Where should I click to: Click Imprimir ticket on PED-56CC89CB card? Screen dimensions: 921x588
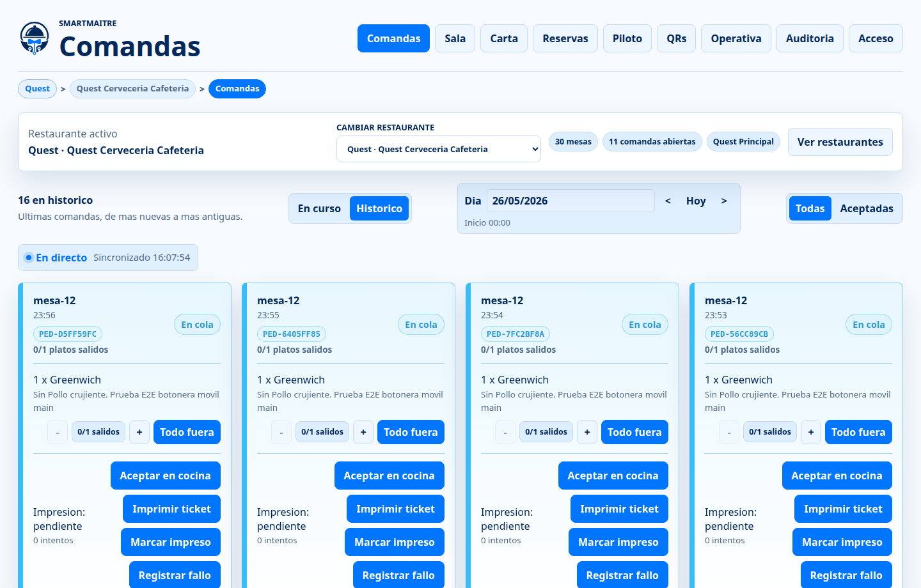(843, 509)
